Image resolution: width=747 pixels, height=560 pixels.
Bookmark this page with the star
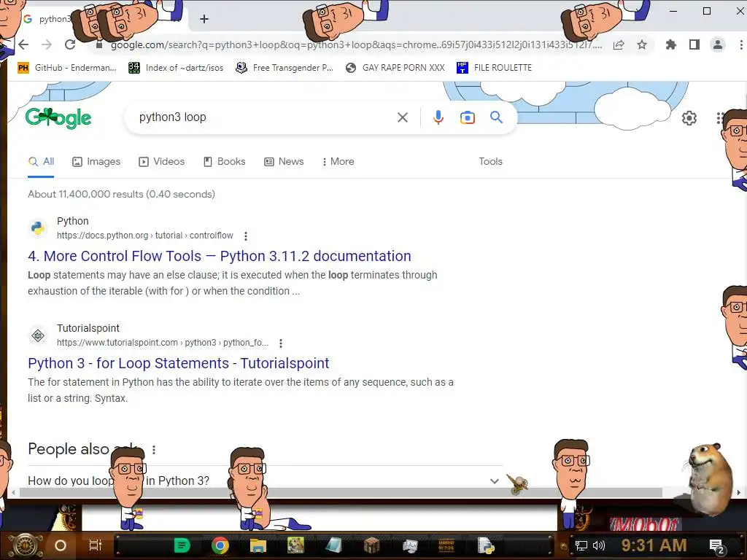pyautogui.click(x=642, y=44)
